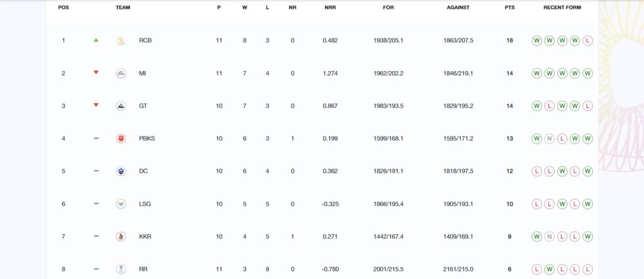This screenshot has width=644, height=279.
Task: Select the RECENT FORM column header
Action: [x=562, y=8]
